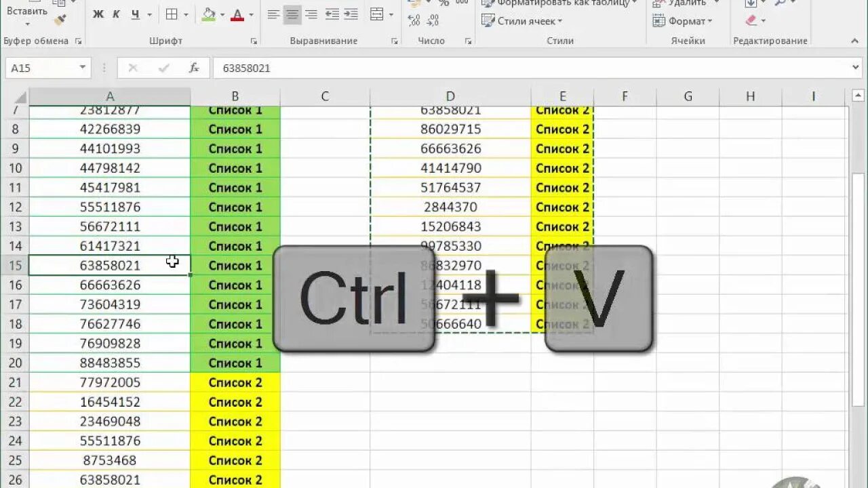This screenshot has height=488, width=868.
Task: Select cell D8 with 86029715
Action: coord(450,129)
